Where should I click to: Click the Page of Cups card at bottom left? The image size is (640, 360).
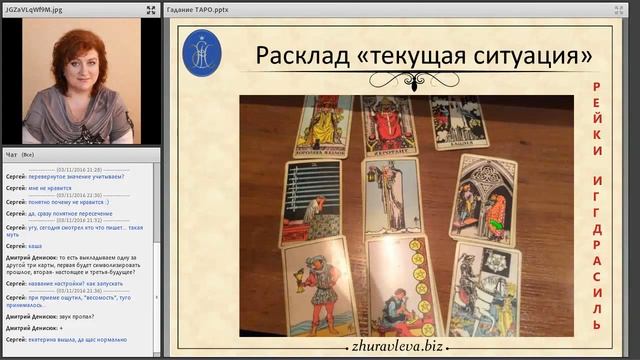coord(321,287)
